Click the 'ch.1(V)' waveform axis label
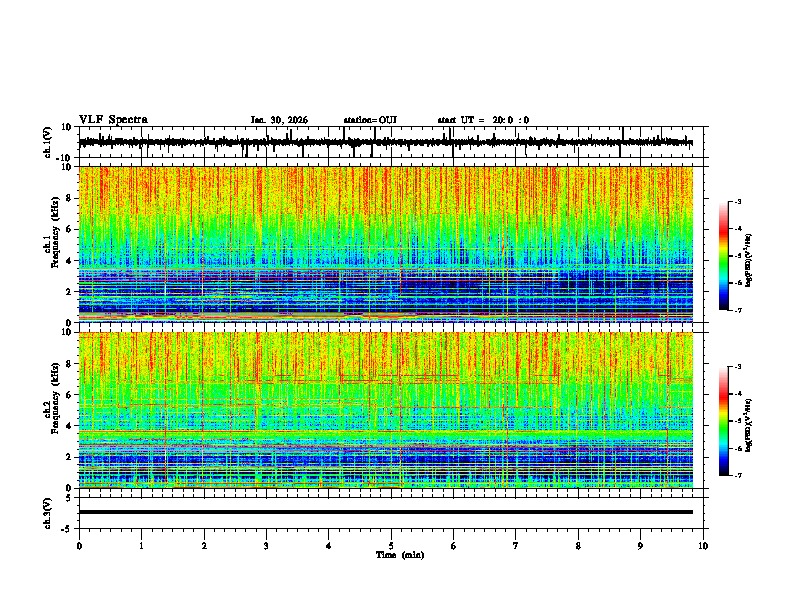Viewport: 792px width, 612px height. coord(48,142)
